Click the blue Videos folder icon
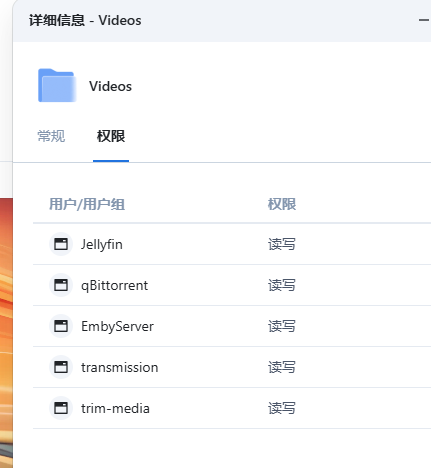This screenshot has width=431, height=468. (x=57, y=85)
